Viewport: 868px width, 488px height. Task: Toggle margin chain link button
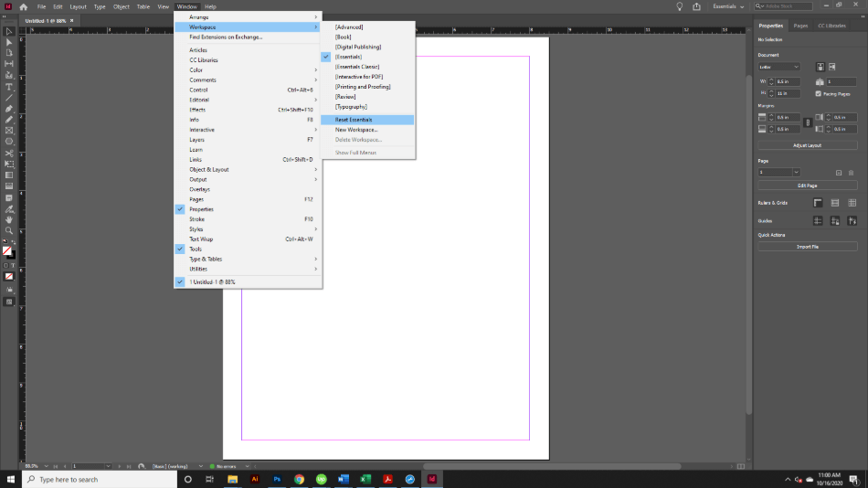click(x=808, y=123)
